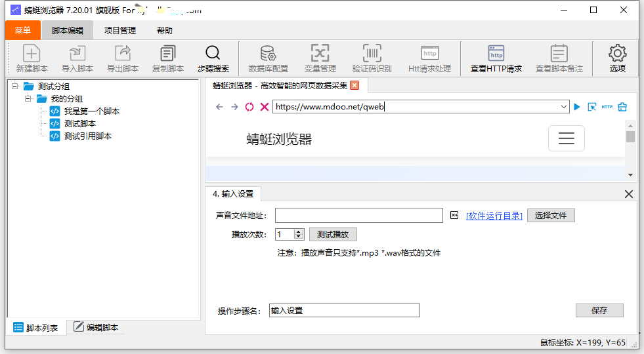Click the 导出脚本 toolbar icon
Screen dimensions: 644x354
(x=122, y=58)
